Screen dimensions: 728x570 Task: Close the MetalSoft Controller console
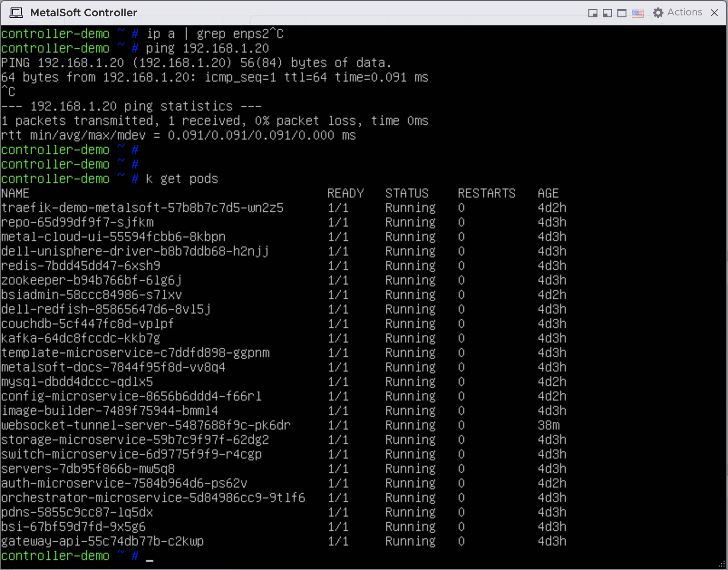(x=715, y=13)
